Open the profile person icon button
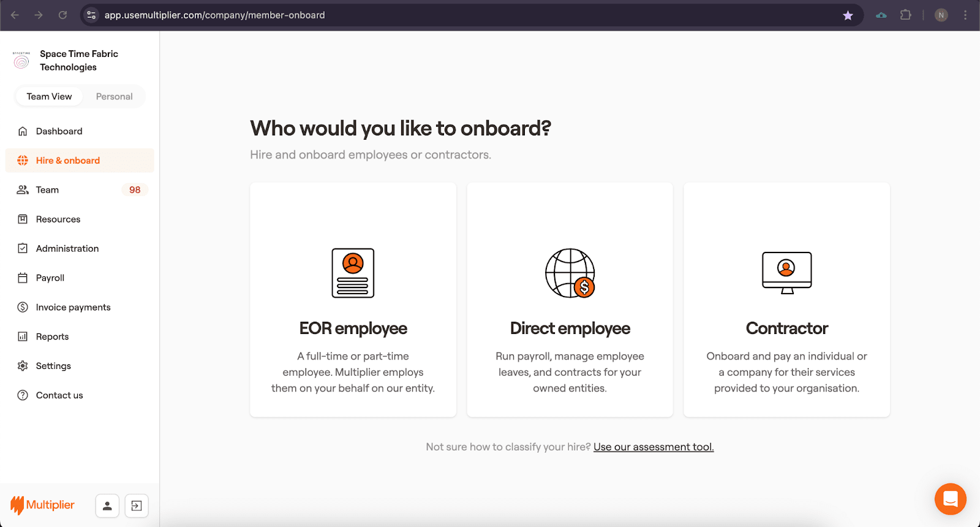The height and width of the screenshot is (527, 980). (x=107, y=506)
